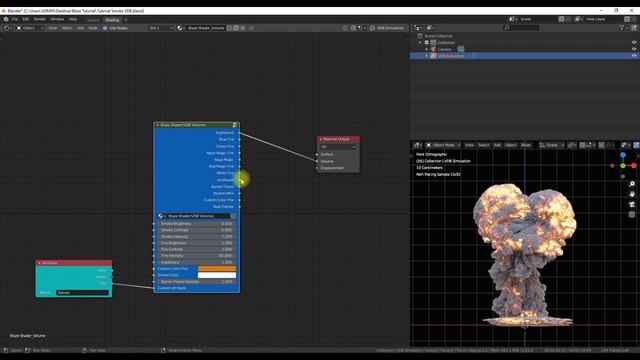Click the viewport pan hand icon
640x360 pixels.
[632, 194]
